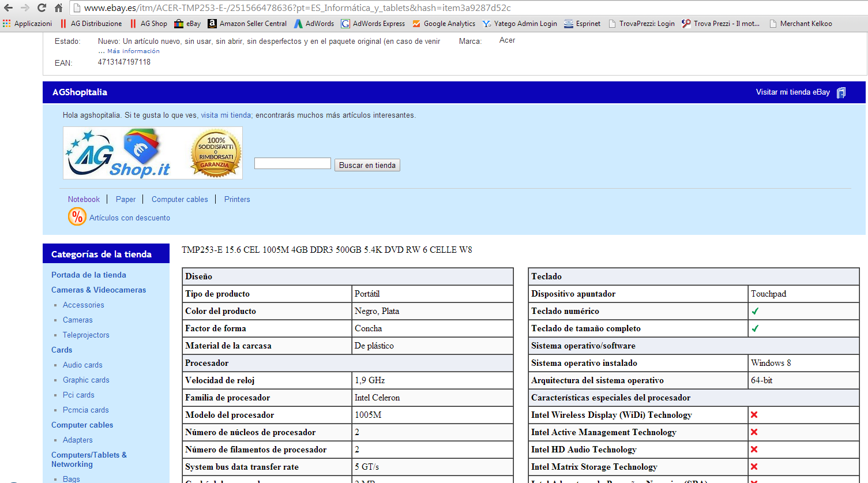Click the store search text field
This screenshot has width=868, height=483.
[292, 163]
